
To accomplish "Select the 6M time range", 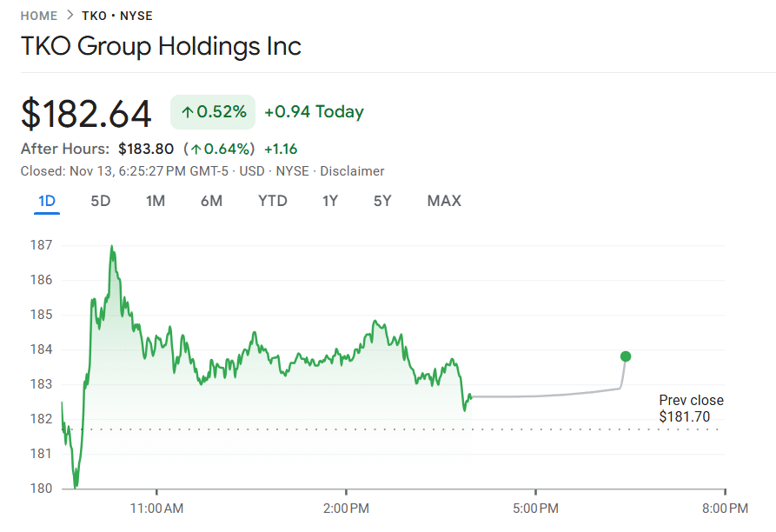I will point(211,201).
